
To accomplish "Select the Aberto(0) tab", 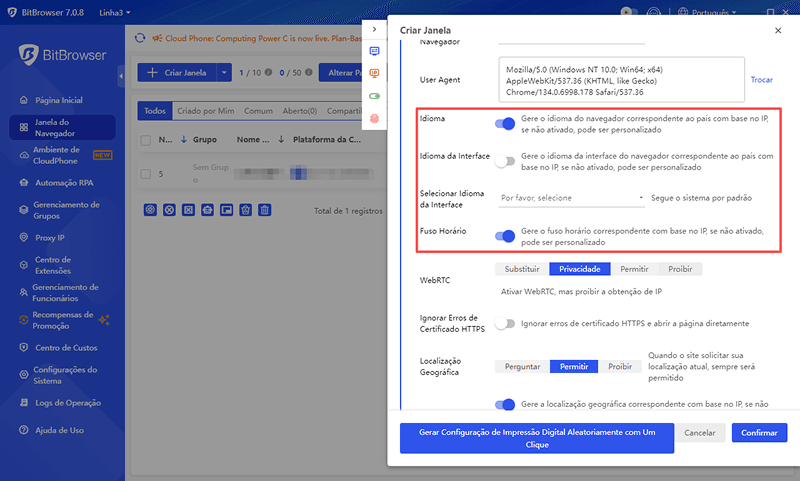I will (x=299, y=111).
